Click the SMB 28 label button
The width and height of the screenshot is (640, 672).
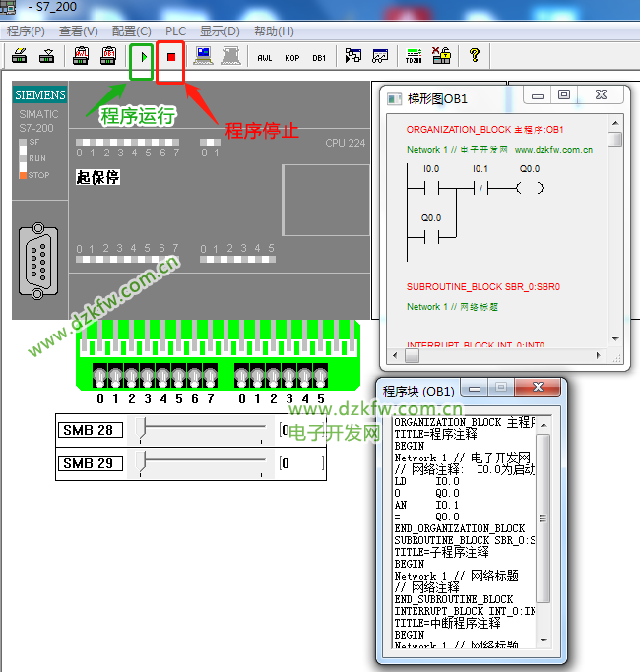point(91,430)
